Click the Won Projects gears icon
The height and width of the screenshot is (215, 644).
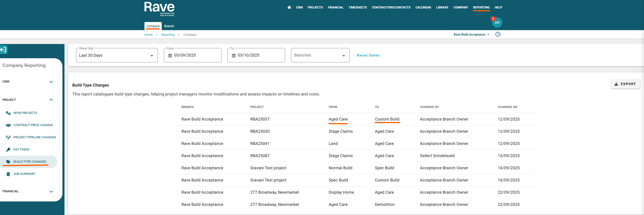point(8,113)
